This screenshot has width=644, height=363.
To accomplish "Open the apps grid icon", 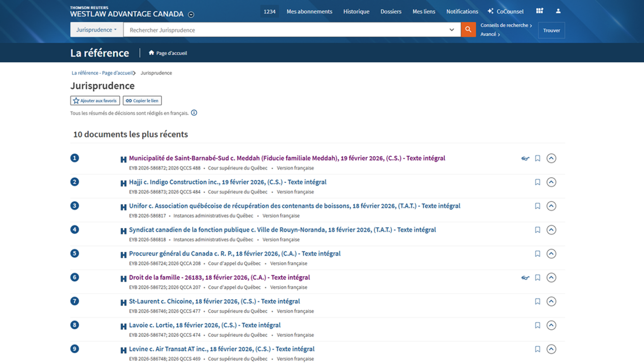I will (x=539, y=11).
